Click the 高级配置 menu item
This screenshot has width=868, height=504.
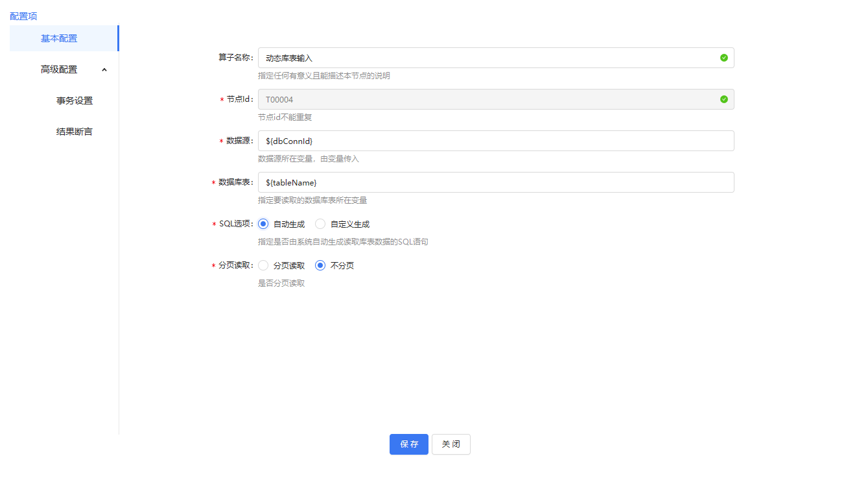click(x=59, y=69)
